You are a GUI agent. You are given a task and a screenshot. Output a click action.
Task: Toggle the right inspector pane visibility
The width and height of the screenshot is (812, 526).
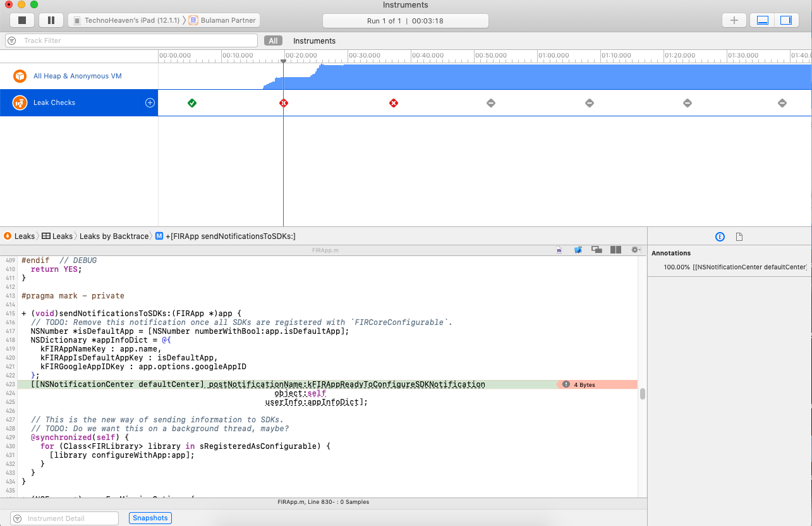[785, 20]
